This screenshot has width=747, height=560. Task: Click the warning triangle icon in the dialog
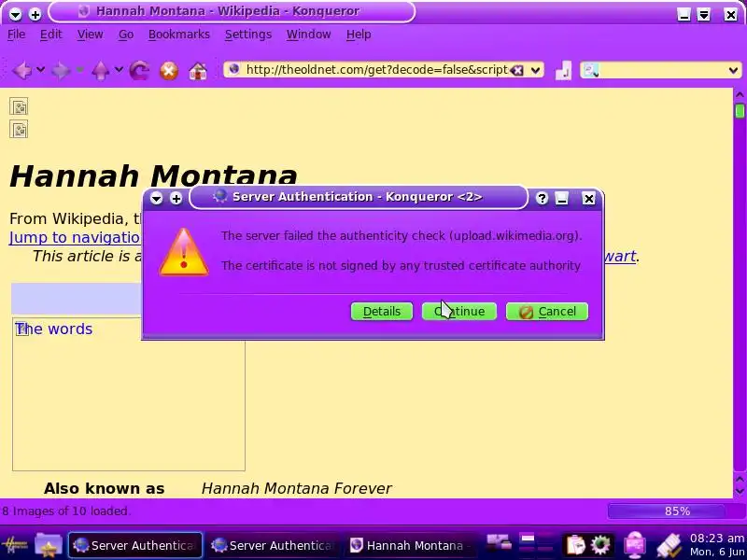point(184,252)
